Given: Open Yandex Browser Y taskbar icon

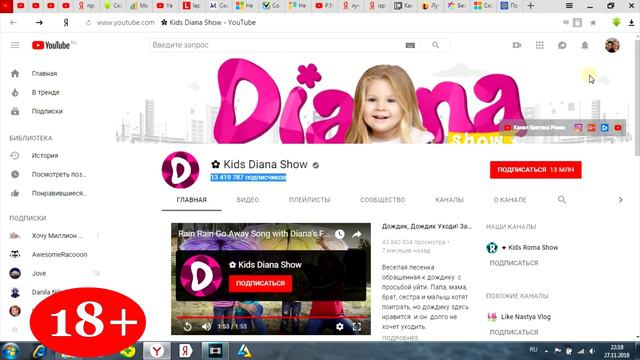Looking at the screenshot, I should pyautogui.click(x=157, y=351).
